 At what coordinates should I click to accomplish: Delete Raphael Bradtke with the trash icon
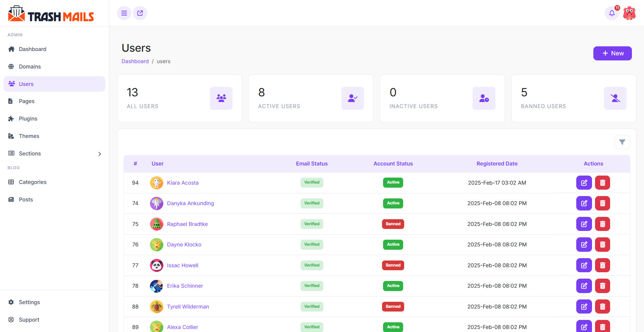(602, 224)
